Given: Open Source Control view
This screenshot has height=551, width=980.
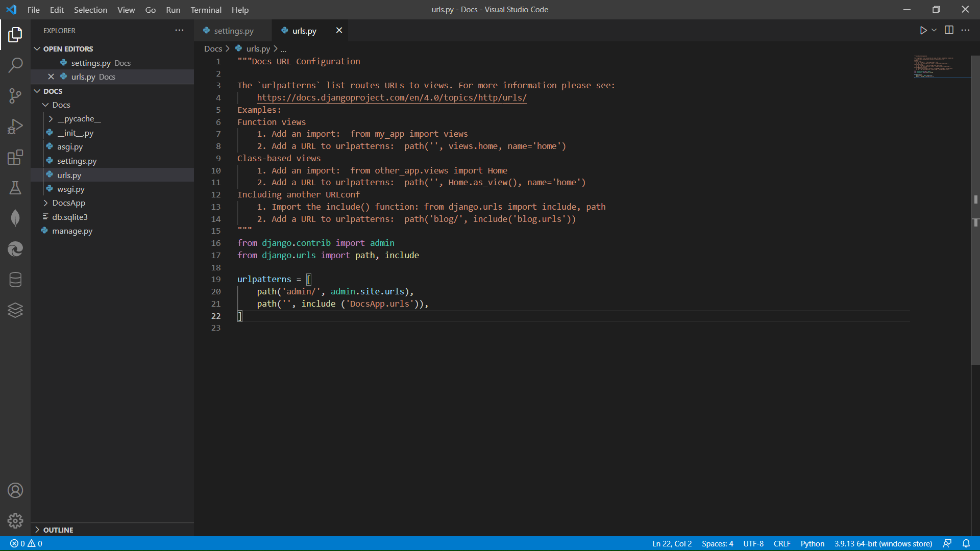Looking at the screenshot, I should click(15, 95).
